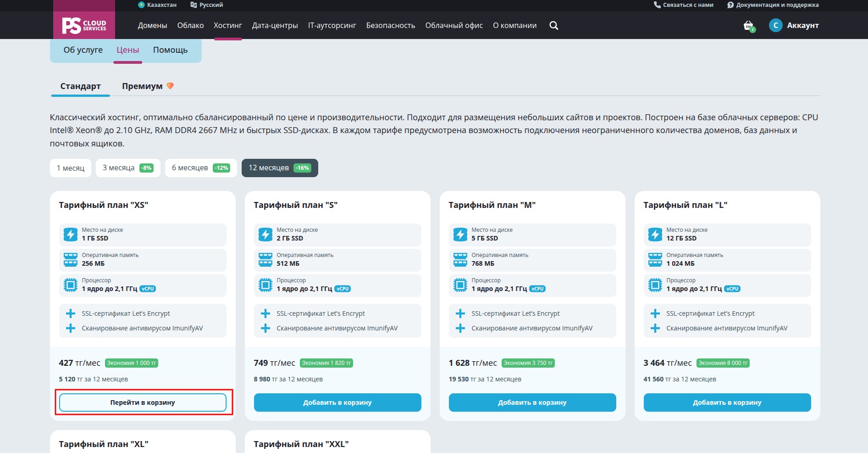Click the account avatar circle icon
This screenshot has height=453, width=868.
(x=776, y=26)
